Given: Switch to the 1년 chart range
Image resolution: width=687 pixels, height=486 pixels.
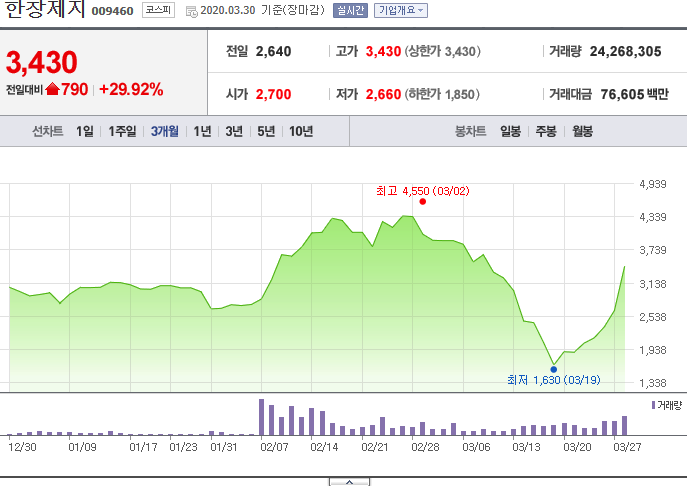Looking at the screenshot, I should (202, 131).
